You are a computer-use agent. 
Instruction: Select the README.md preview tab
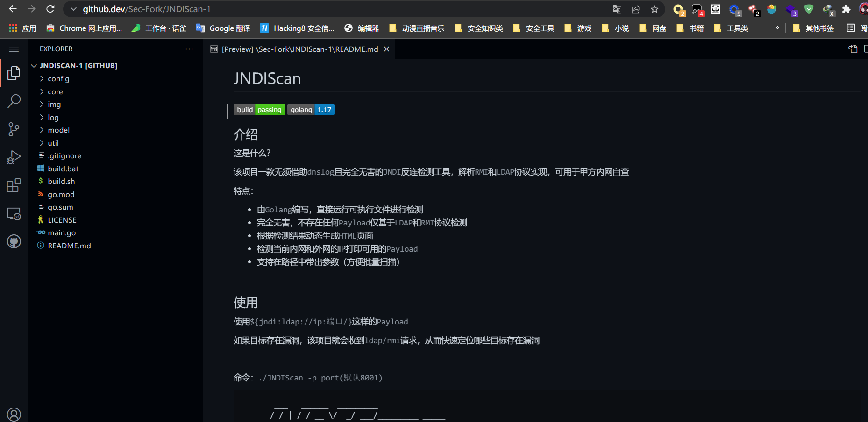click(x=299, y=49)
